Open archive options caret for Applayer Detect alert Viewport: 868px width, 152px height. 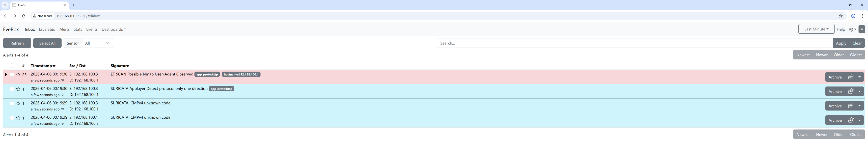pos(860,91)
